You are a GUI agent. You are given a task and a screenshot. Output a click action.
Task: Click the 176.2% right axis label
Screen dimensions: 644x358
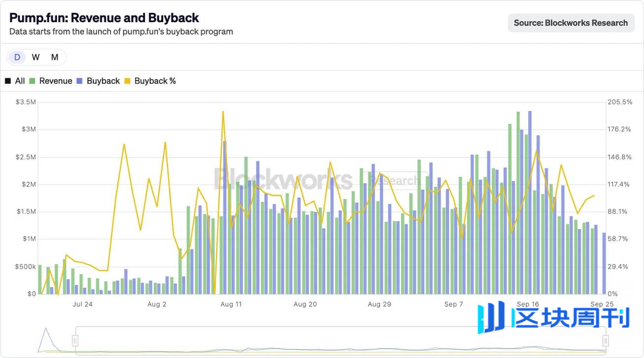pos(619,129)
